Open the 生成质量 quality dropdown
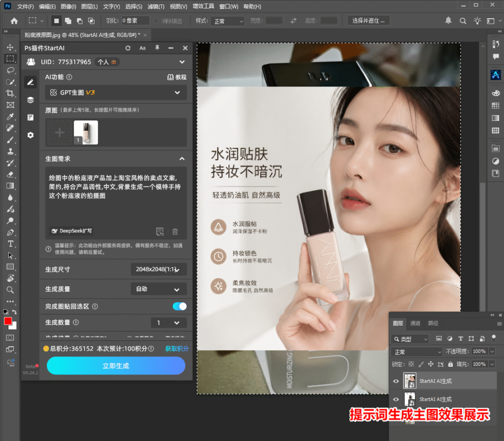The image size is (504, 441). pos(159,289)
